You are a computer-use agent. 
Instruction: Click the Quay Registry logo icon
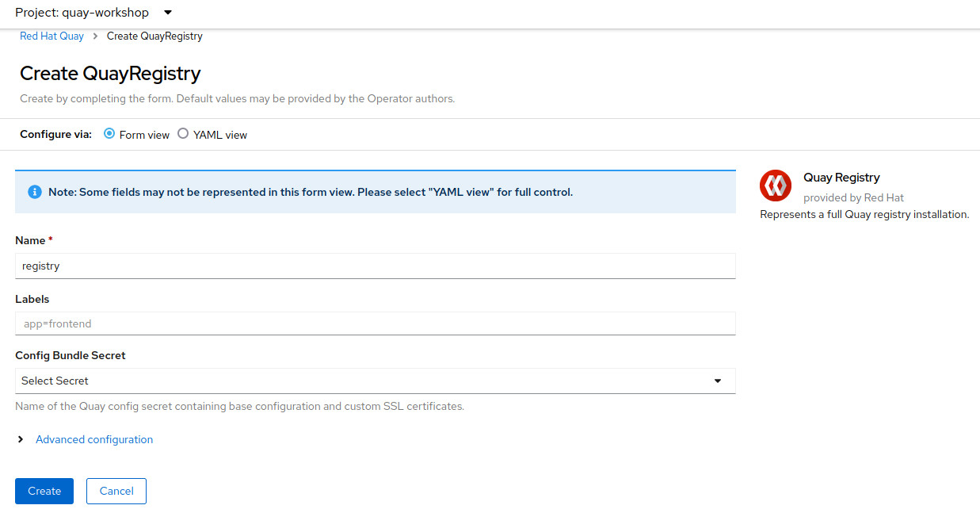click(x=776, y=186)
